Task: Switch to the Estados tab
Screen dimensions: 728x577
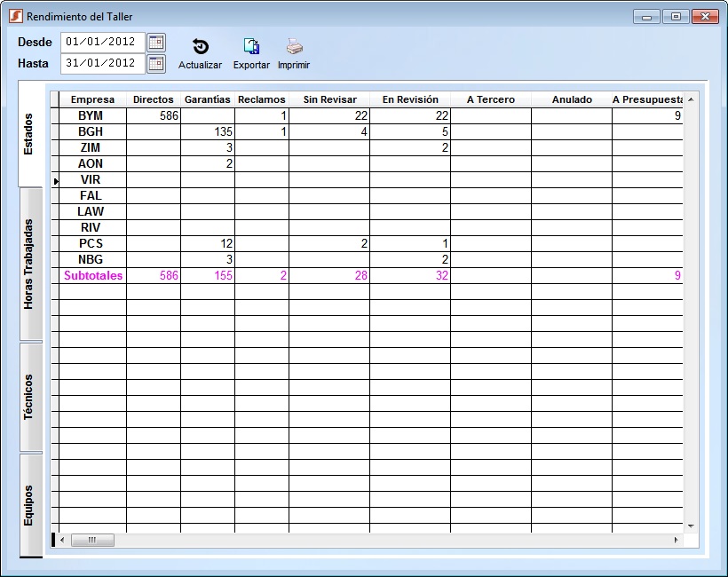Action: [30, 134]
